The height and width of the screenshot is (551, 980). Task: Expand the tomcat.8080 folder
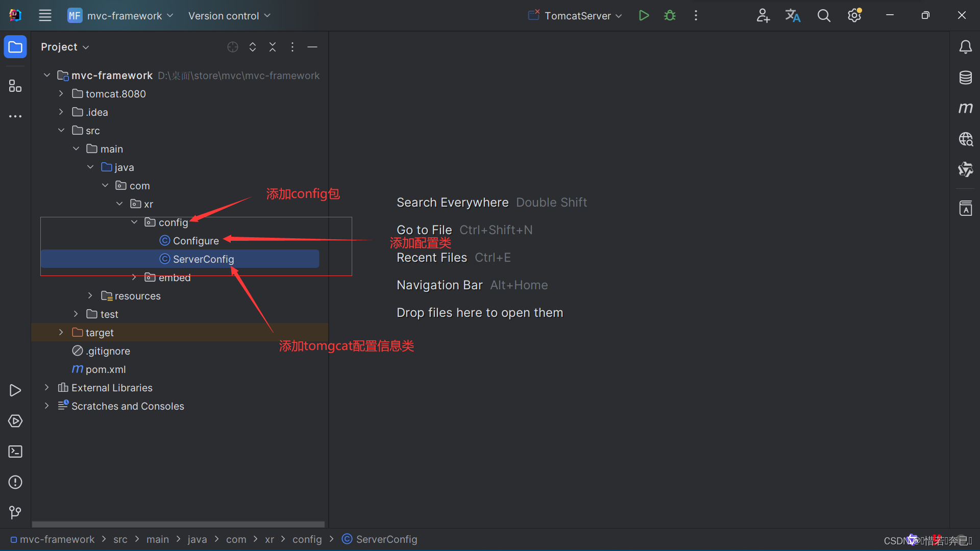[61, 94]
